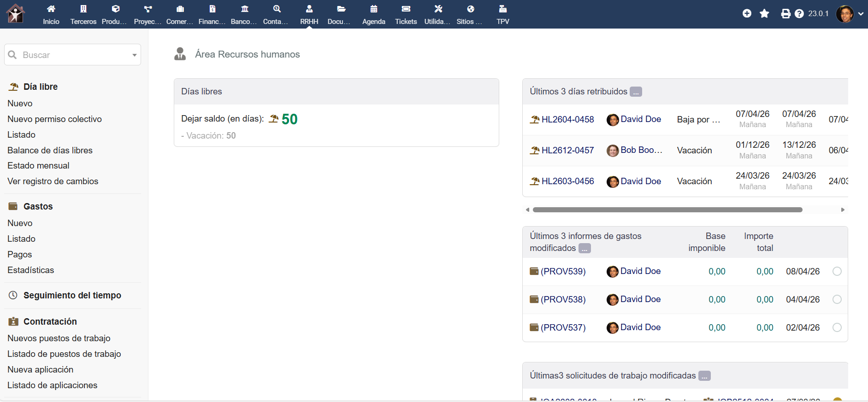
Task: Open Nuevos puestos de trabajo
Action: pyautogui.click(x=59, y=338)
